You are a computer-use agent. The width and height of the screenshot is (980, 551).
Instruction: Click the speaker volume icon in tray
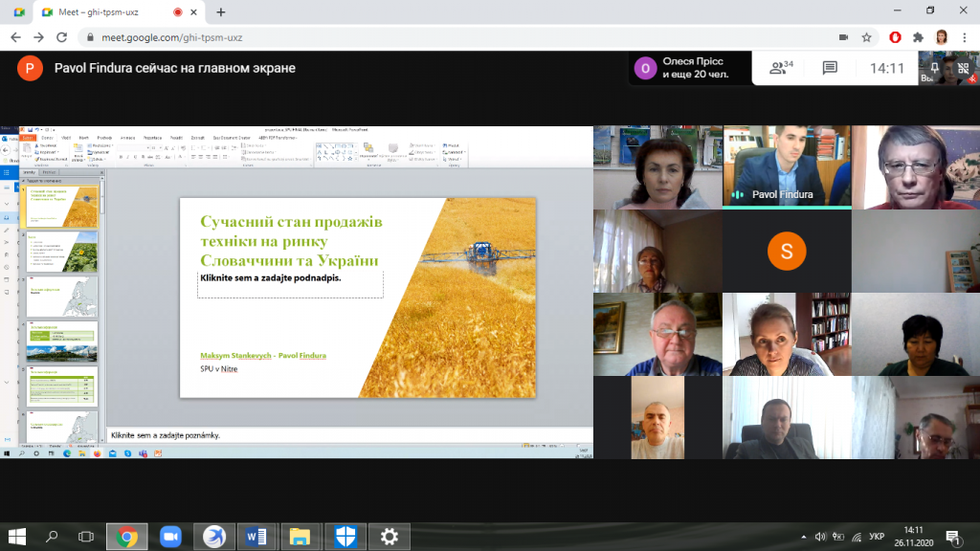(818, 536)
